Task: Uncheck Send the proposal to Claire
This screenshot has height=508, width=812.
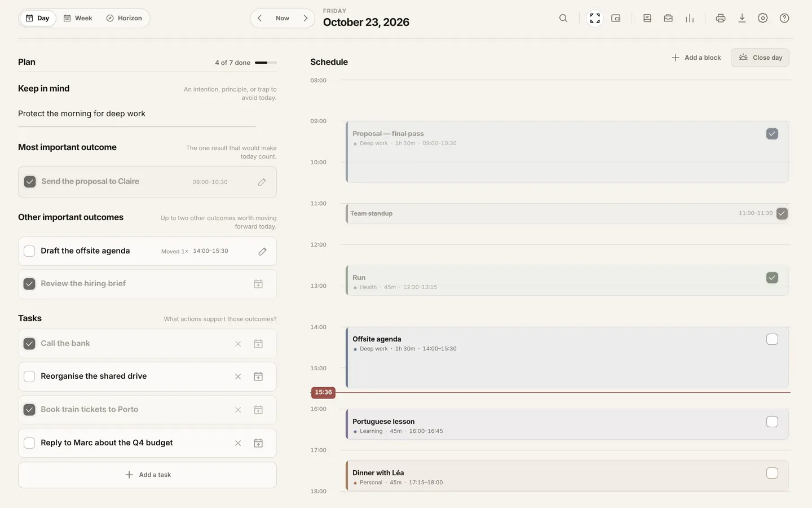Action: pyautogui.click(x=30, y=182)
